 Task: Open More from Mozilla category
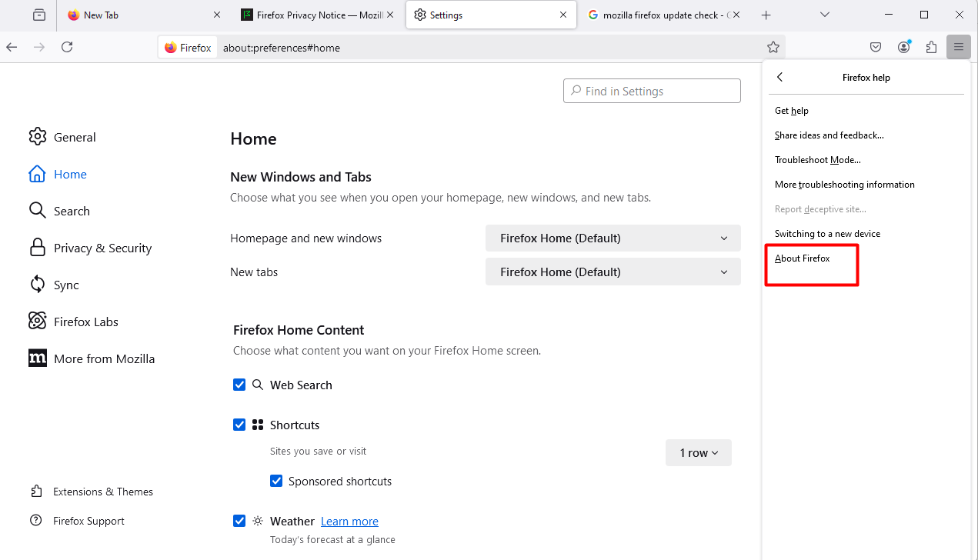(92, 358)
